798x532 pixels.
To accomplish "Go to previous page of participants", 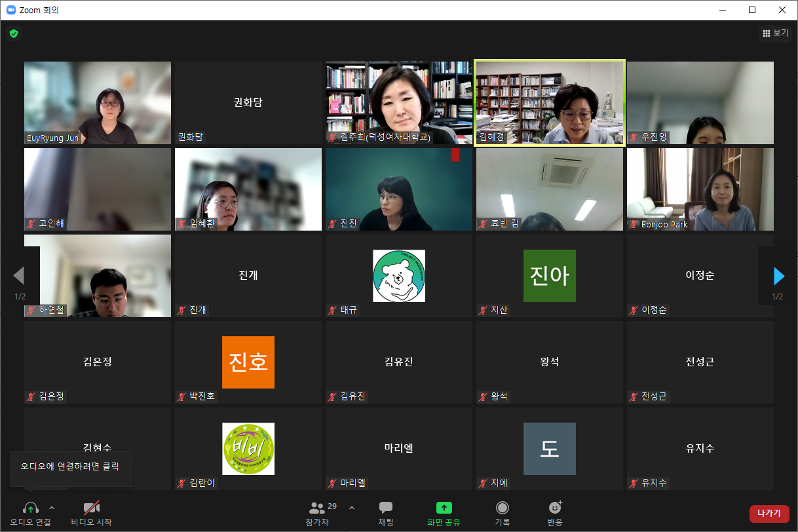I will pyautogui.click(x=19, y=276).
